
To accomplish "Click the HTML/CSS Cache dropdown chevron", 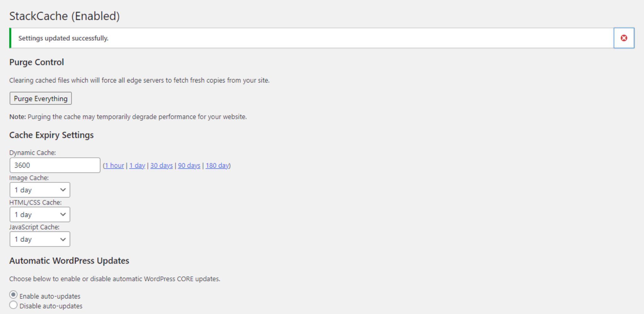I will pos(63,214).
